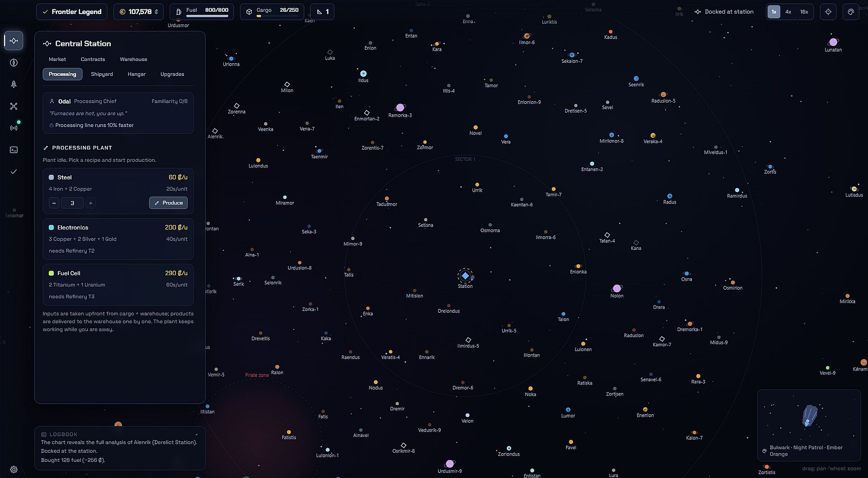
Task: Select the Ilmirdus-5 diamond marker
Action: 468,340
